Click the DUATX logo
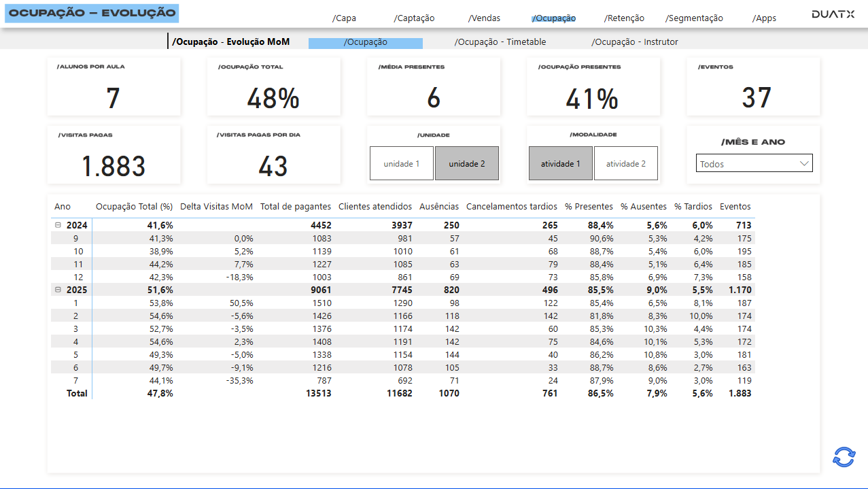The image size is (868, 489). pos(832,12)
